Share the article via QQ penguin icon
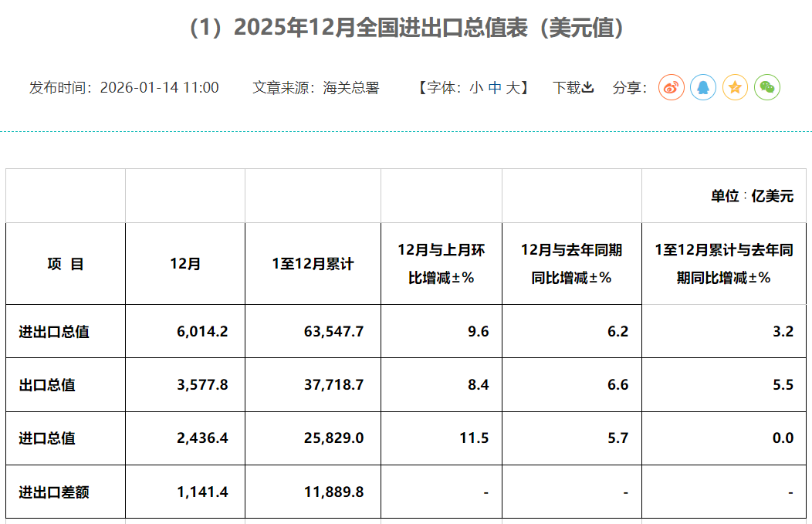 tap(703, 87)
